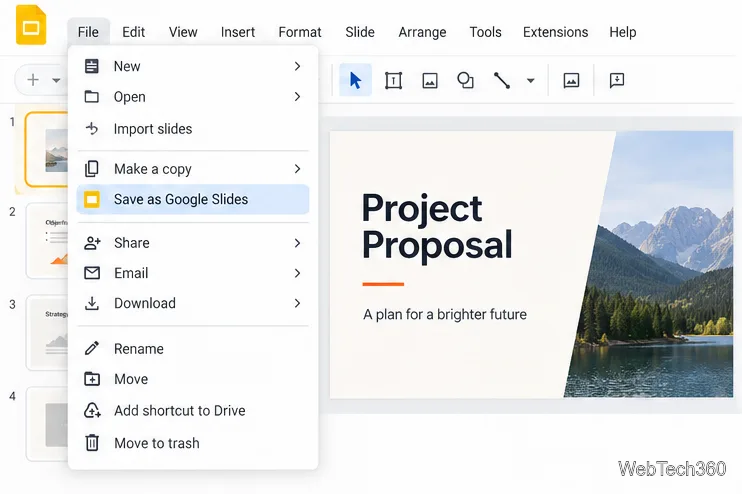Select slide 4 thumbnail

[x=47, y=424]
